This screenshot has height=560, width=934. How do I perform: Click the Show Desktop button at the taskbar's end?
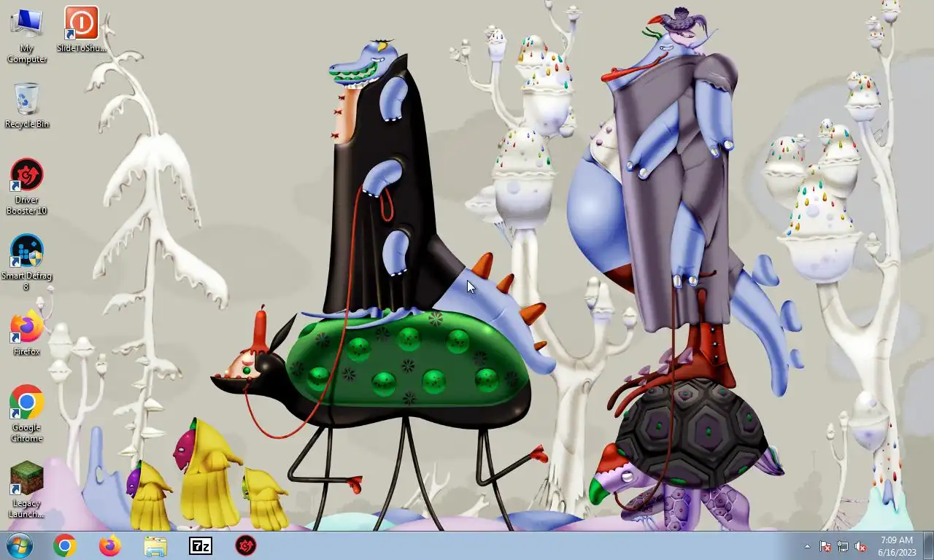click(928, 545)
